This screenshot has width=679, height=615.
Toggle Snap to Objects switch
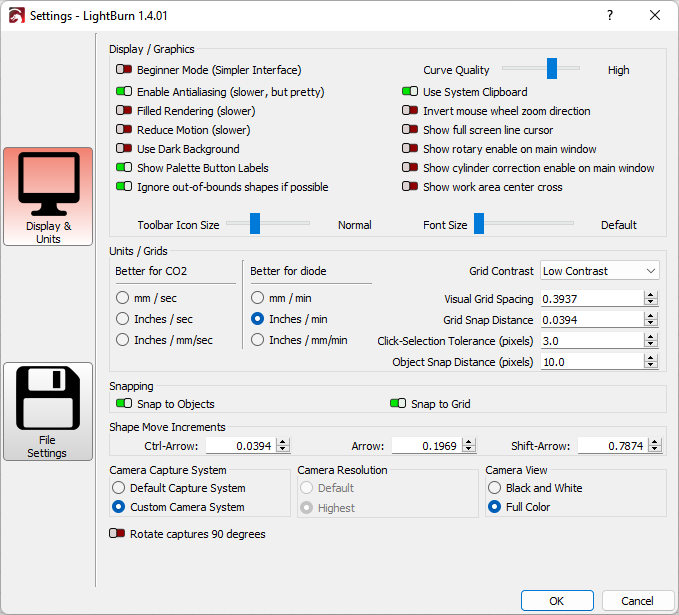click(x=124, y=404)
